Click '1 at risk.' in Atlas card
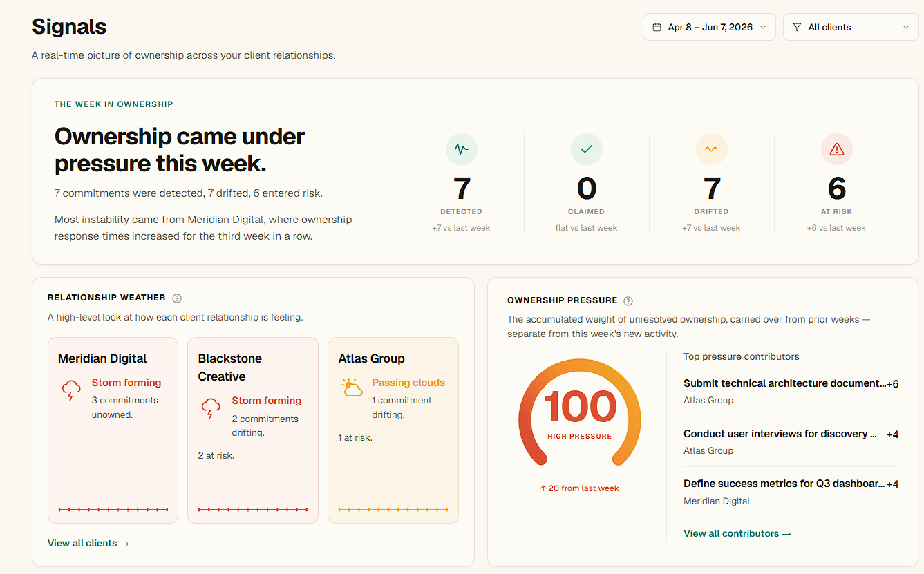This screenshot has width=924, height=574. [355, 437]
